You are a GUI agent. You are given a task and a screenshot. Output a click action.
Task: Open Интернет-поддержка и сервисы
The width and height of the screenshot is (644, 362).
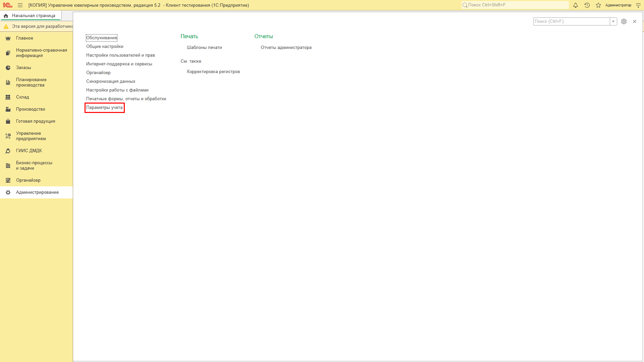tap(119, 64)
